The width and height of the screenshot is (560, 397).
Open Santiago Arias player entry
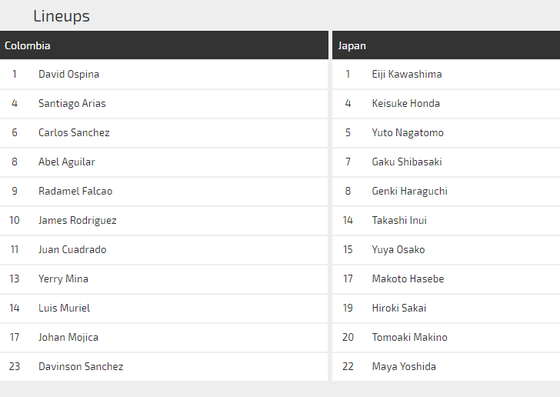click(72, 104)
